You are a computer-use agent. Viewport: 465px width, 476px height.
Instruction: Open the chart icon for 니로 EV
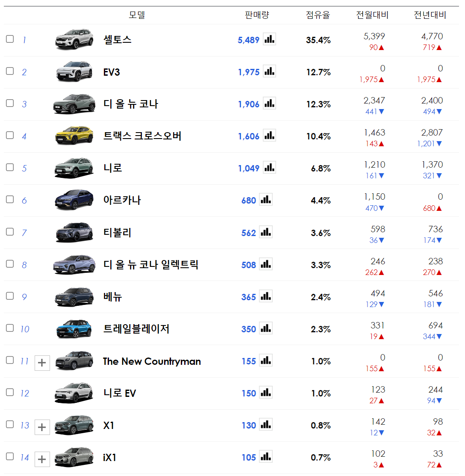(266, 393)
